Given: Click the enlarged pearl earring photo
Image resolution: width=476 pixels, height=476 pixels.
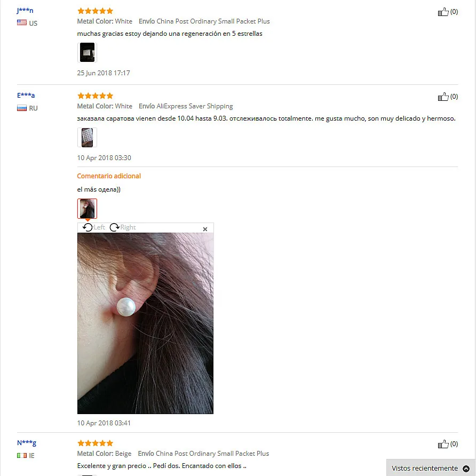Looking at the screenshot, I should point(145,323).
